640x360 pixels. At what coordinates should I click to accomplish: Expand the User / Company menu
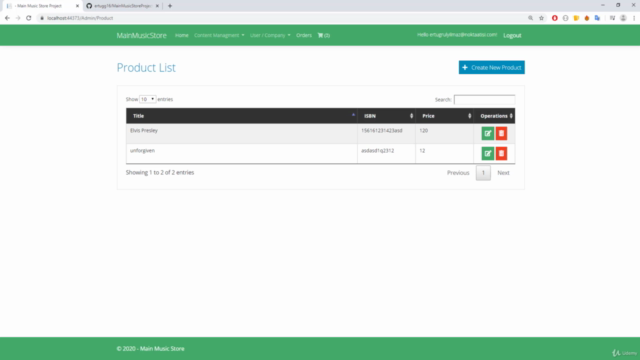pyautogui.click(x=270, y=36)
